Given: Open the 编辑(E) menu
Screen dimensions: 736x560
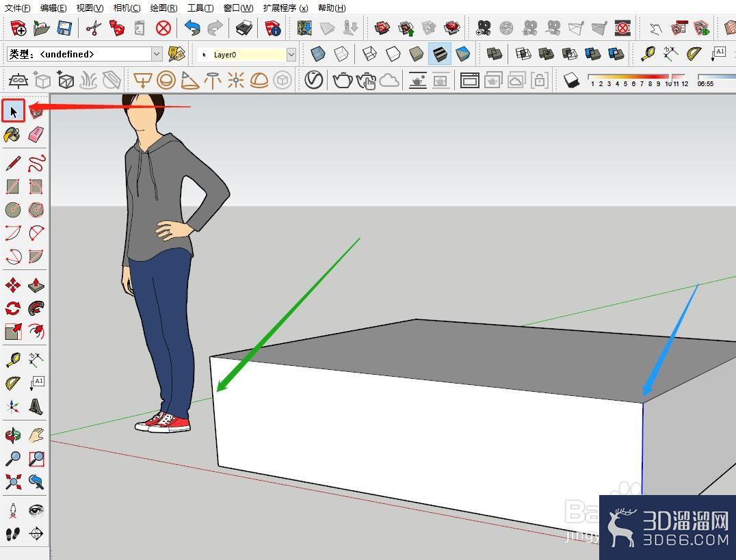Looking at the screenshot, I should click(x=53, y=8).
